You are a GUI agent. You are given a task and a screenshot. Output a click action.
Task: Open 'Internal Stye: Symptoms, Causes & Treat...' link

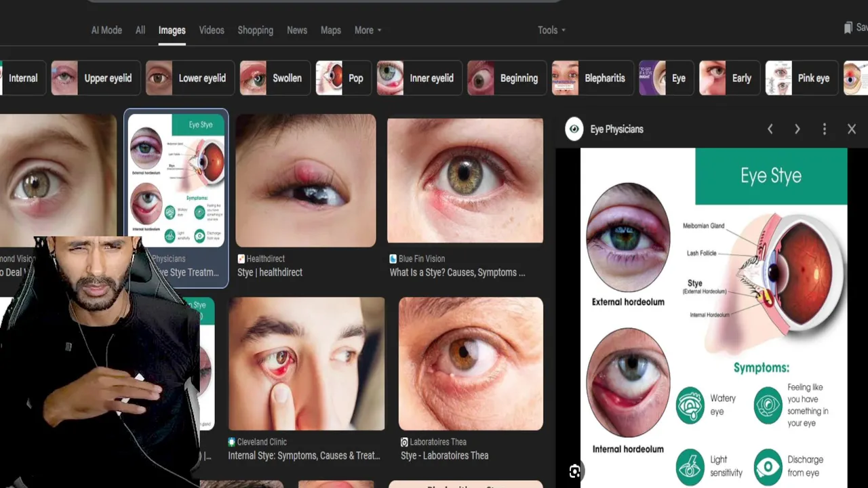click(304, 455)
